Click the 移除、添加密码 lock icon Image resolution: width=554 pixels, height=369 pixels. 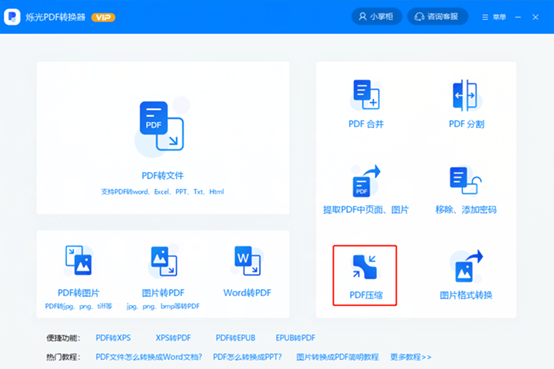click(465, 180)
